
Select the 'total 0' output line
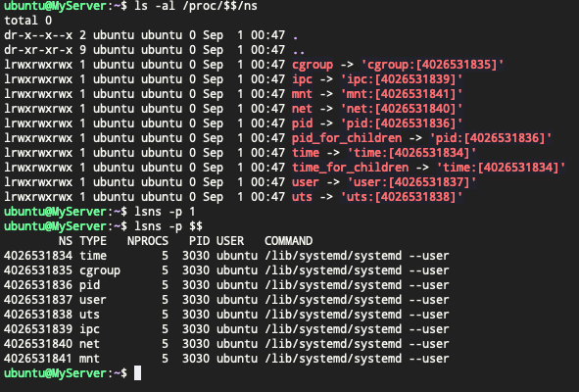point(28,21)
